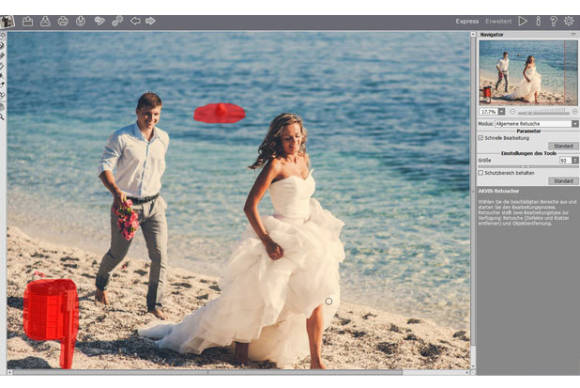Image resolution: width=580 pixels, height=388 pixels.
Task: Click the Größe value field
Action: point(566,161)
